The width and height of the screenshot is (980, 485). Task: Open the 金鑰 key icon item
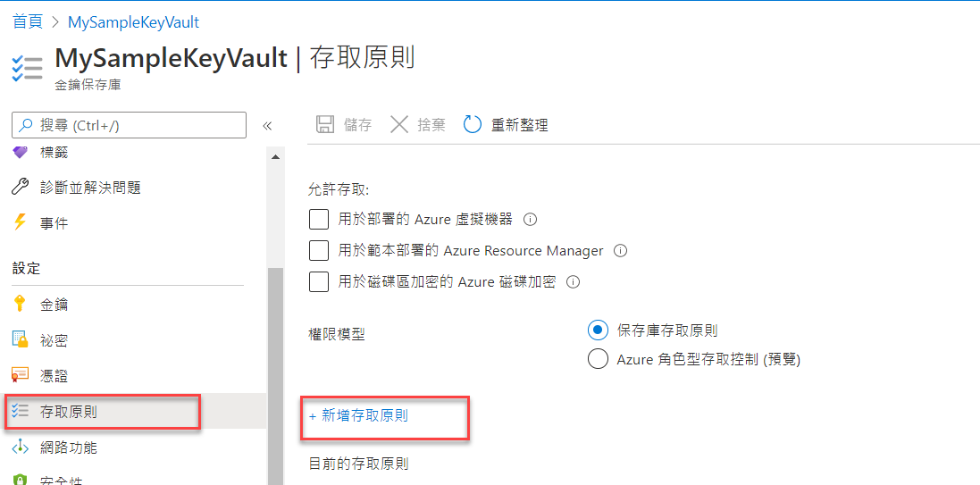pyautogui.click(x=20, y=305)
